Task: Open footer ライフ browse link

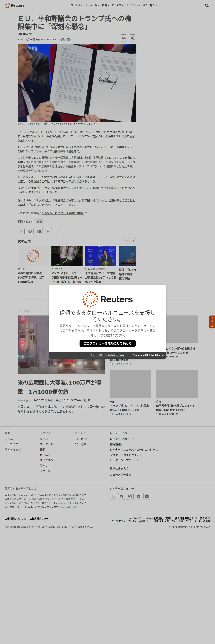Action: 44,466
